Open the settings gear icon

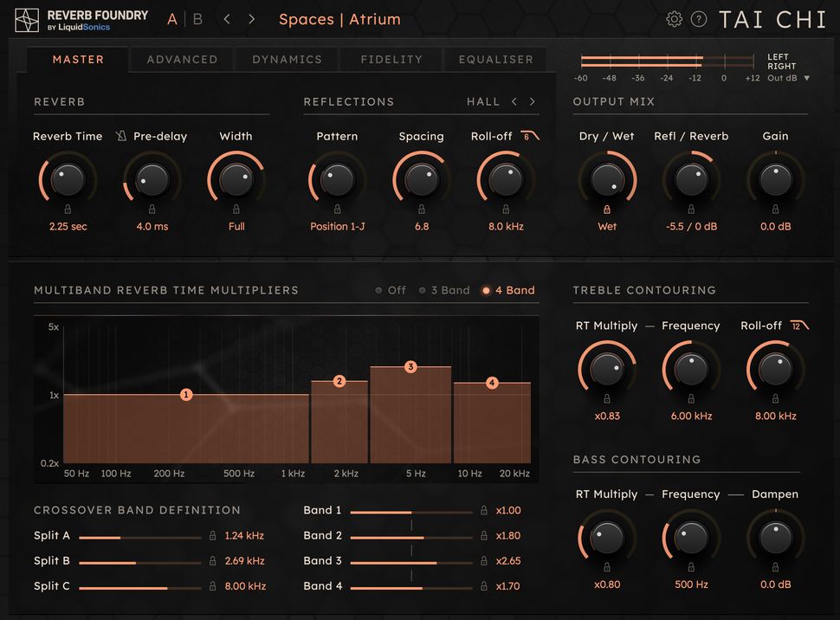click(x=675, y=18)
